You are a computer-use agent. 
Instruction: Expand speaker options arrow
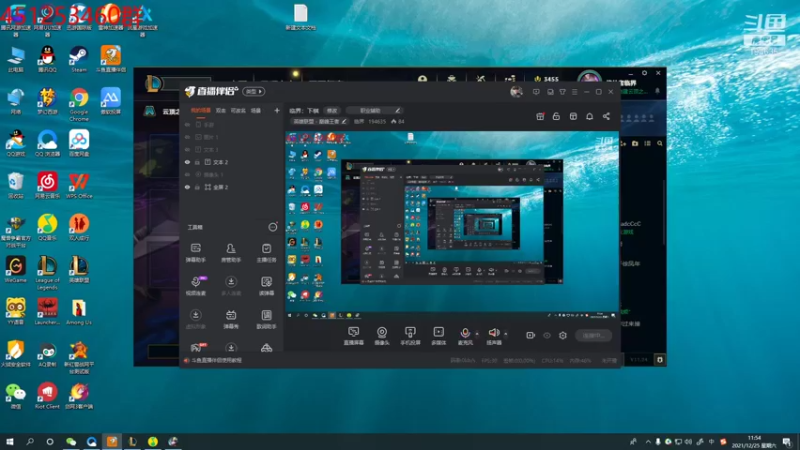[506, 334]
